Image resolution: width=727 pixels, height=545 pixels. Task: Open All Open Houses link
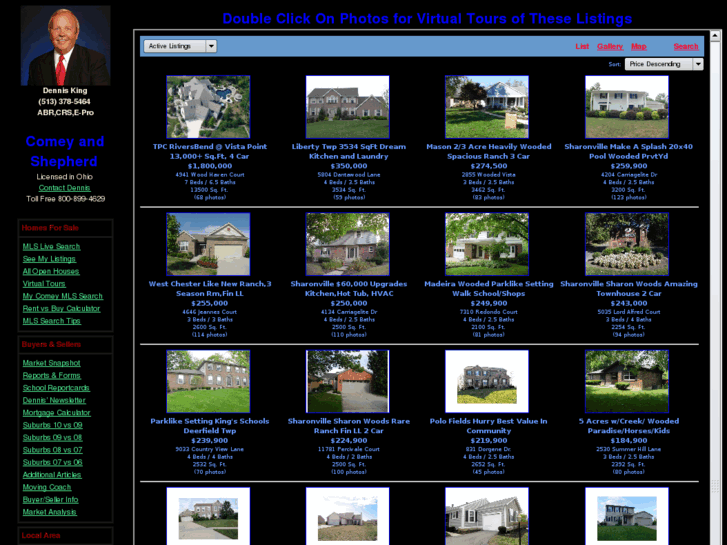(51, 271)
